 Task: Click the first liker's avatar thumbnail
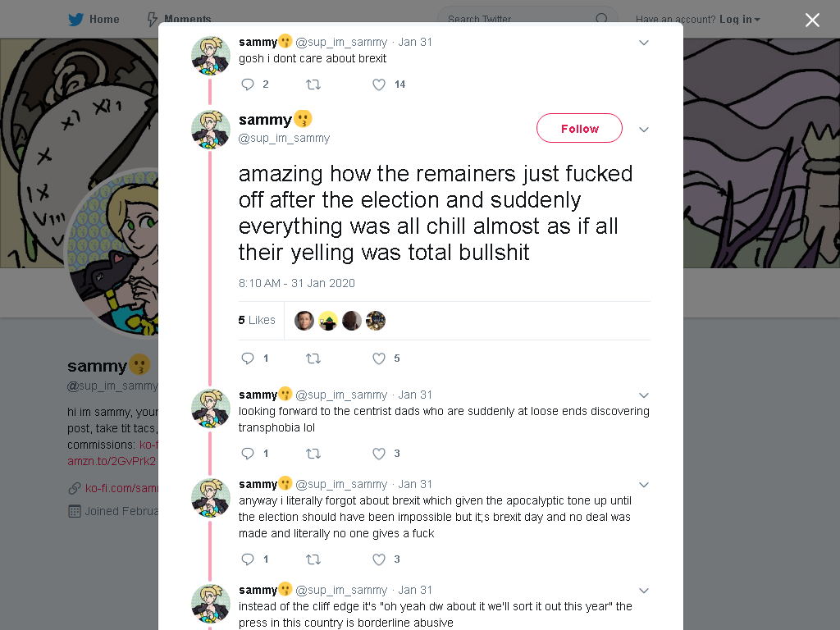[x=304, y=321]
